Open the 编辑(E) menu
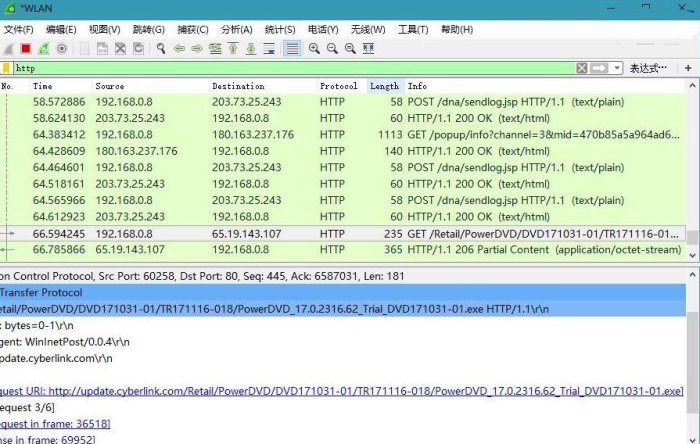The image size is (700, 444). pyautogui.click(x=61, y=29)
